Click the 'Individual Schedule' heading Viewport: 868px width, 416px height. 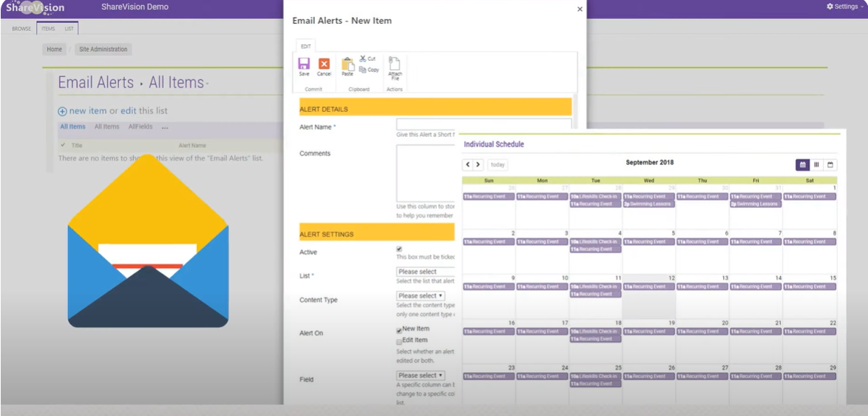pyautogui.click(x=494, y=144)
